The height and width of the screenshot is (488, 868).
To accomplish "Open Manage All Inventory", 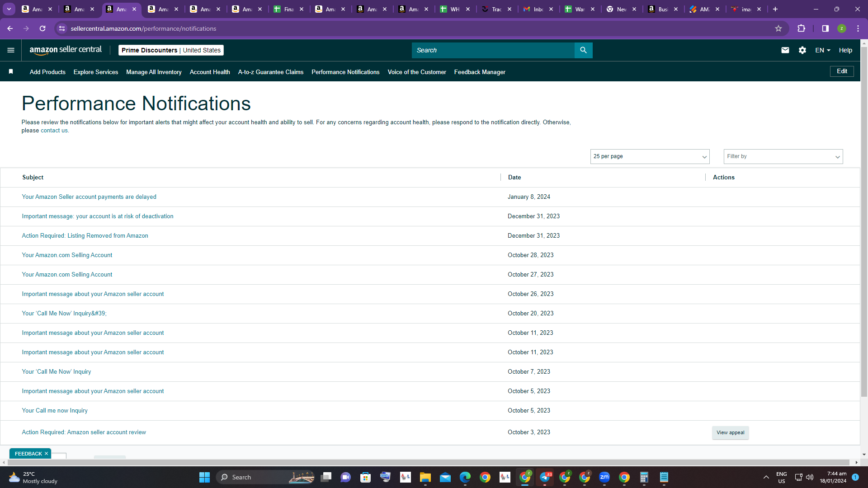I will (154, 72).
